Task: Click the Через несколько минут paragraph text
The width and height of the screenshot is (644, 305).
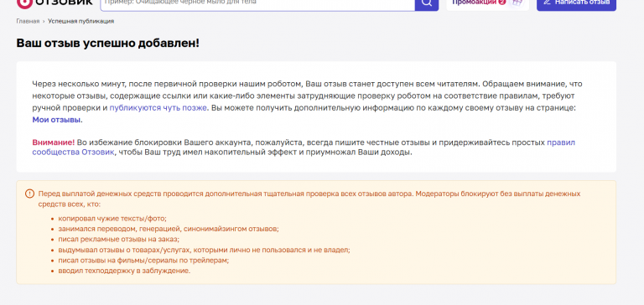Action: click(x=307, y=101)
